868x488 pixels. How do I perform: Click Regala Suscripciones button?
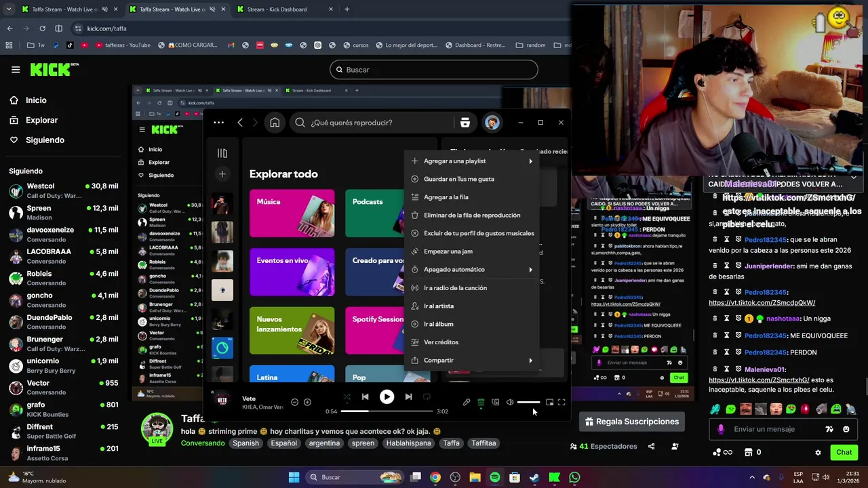point(631,422)
